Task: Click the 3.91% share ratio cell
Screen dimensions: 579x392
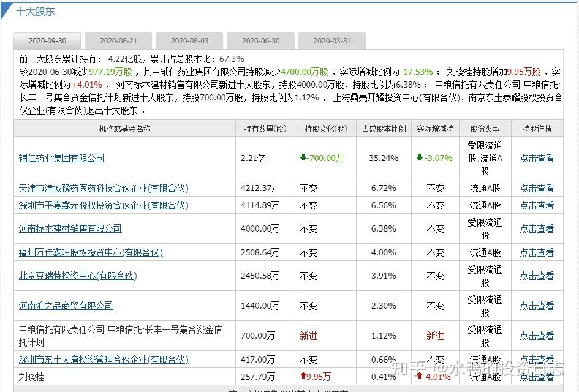Action: 384,276
